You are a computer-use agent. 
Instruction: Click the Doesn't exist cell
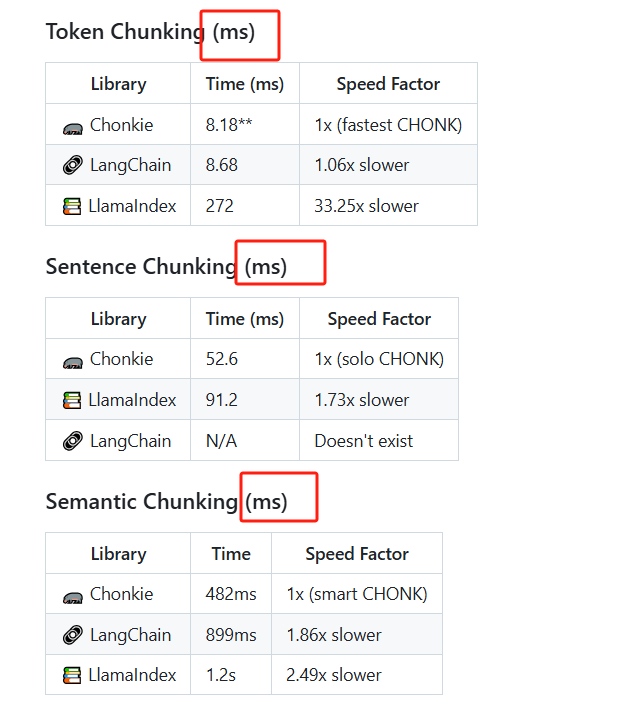click(x=379, y=440)
